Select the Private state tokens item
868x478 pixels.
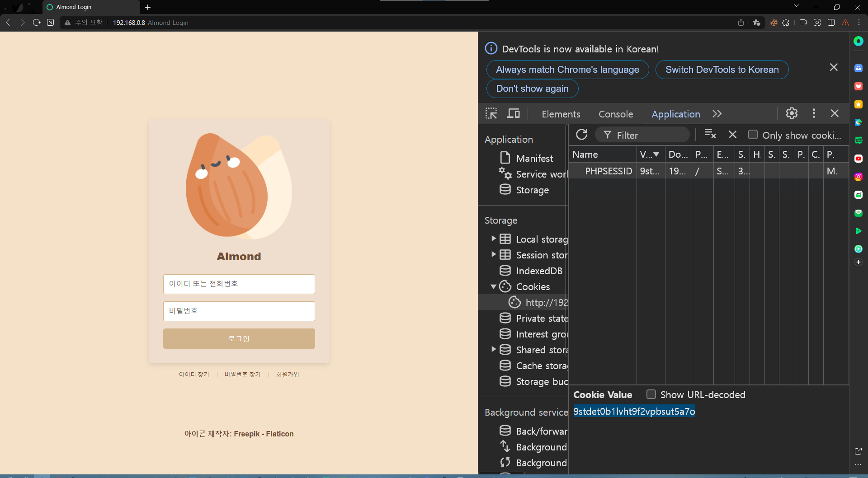click(x=533, y=318)
